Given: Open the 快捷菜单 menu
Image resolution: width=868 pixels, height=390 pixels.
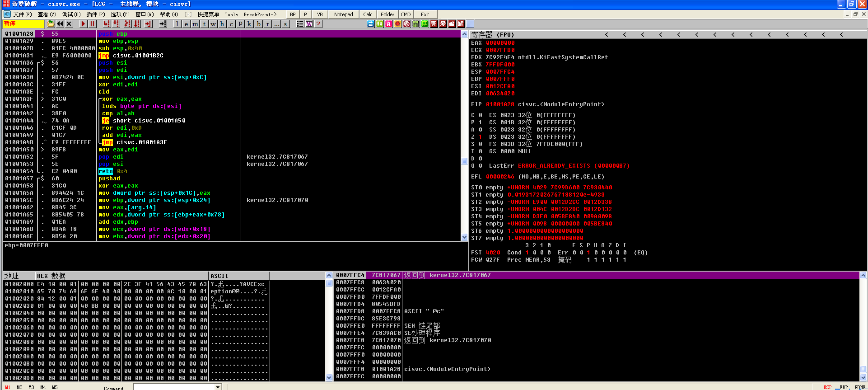Looking at the screenshot, I should pyautogui.click(x=208, y=14).
